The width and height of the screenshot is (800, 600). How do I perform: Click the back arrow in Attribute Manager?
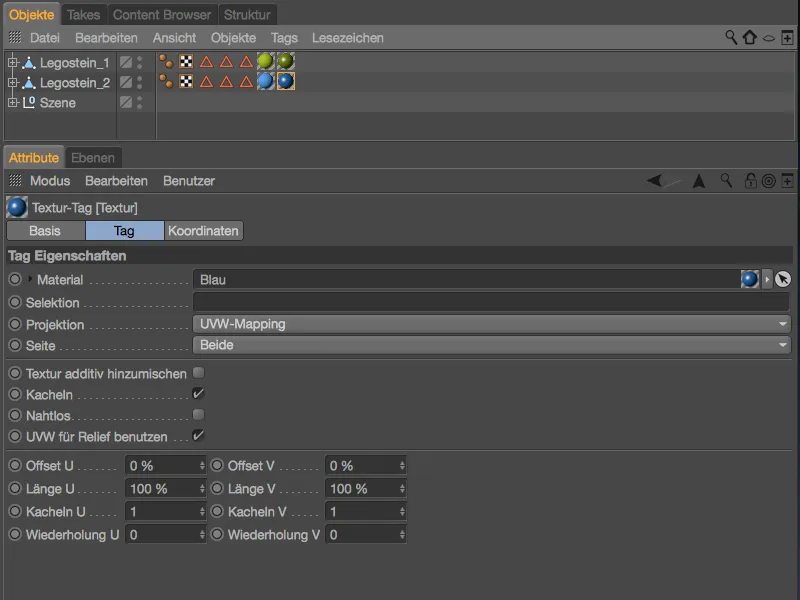655,181
